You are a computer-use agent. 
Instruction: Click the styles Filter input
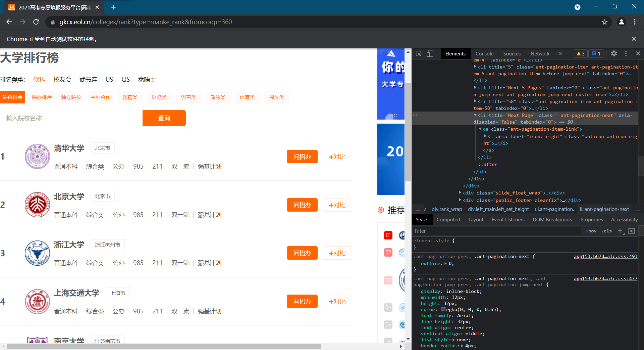coord(496,231)
